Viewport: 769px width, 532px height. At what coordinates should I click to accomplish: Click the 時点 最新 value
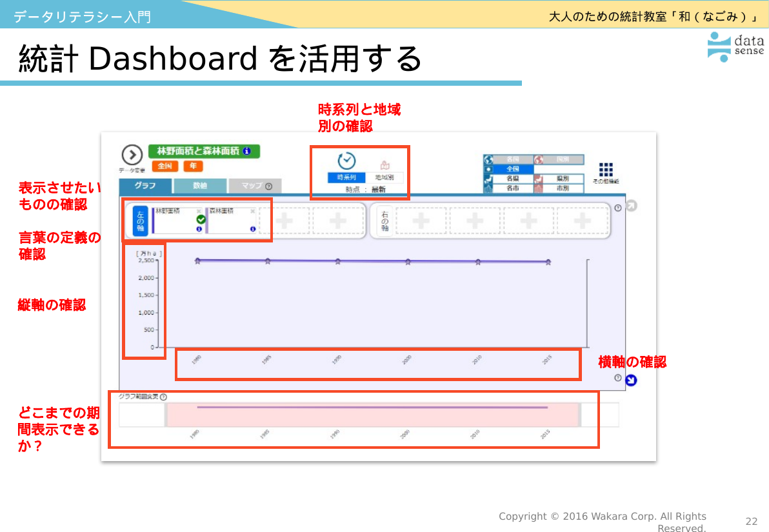tap(379, 190)
